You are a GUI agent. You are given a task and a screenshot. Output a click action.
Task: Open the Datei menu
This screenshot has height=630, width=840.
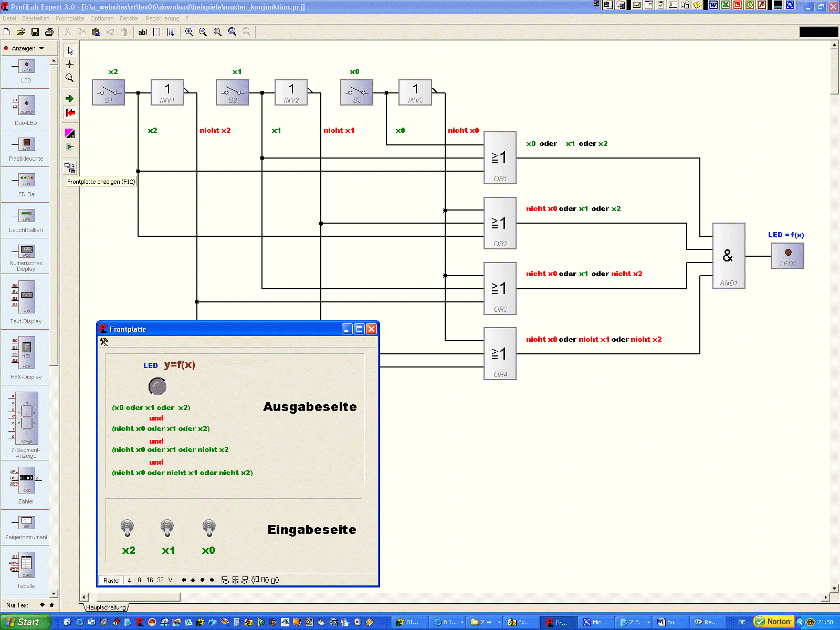tap(9, 18)
